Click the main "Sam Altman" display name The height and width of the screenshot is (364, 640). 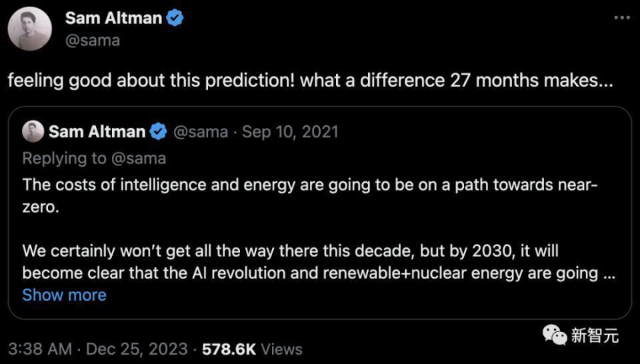[113, 18]
